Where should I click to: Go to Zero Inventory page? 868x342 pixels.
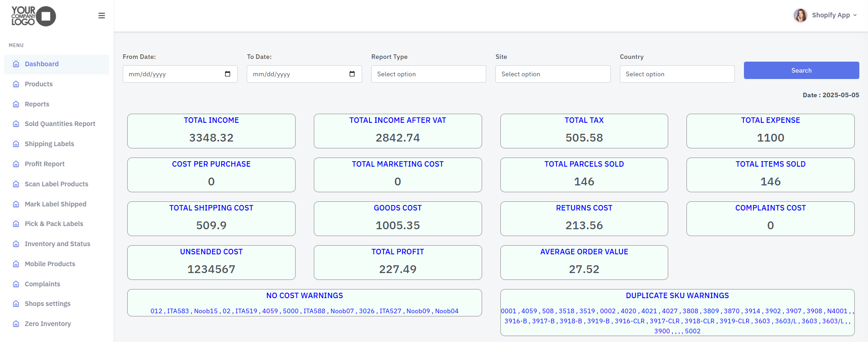point(57,324)
